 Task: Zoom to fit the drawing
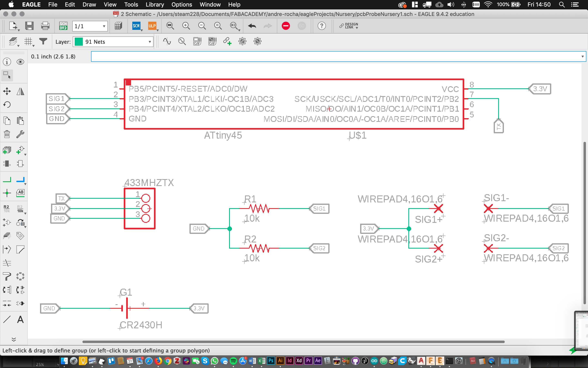coord(170,26)
